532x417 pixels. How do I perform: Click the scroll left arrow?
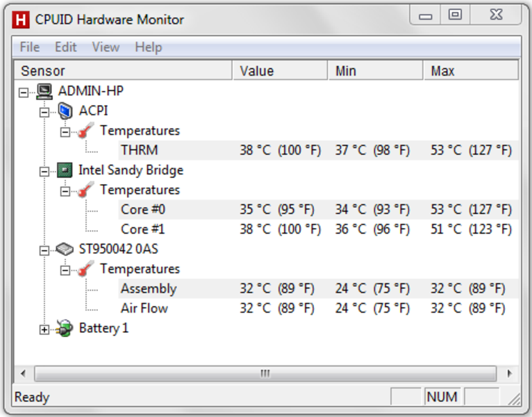coord(23,373)
